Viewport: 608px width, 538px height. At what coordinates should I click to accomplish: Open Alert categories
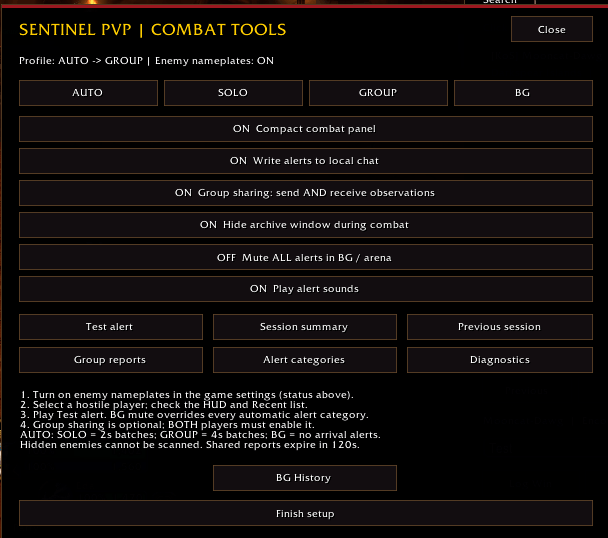(305, 360)
